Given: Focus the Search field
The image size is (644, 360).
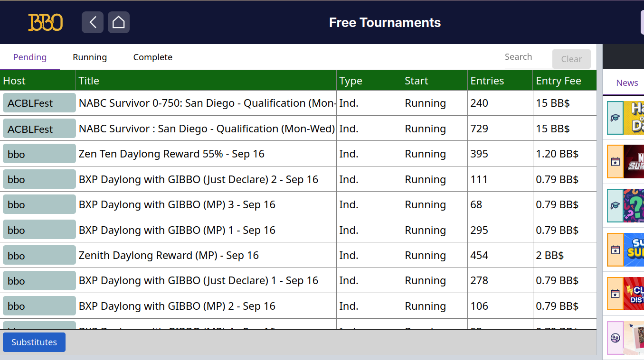Looking at the screenshot, I should pyautogui.click(x=528, y=57).
